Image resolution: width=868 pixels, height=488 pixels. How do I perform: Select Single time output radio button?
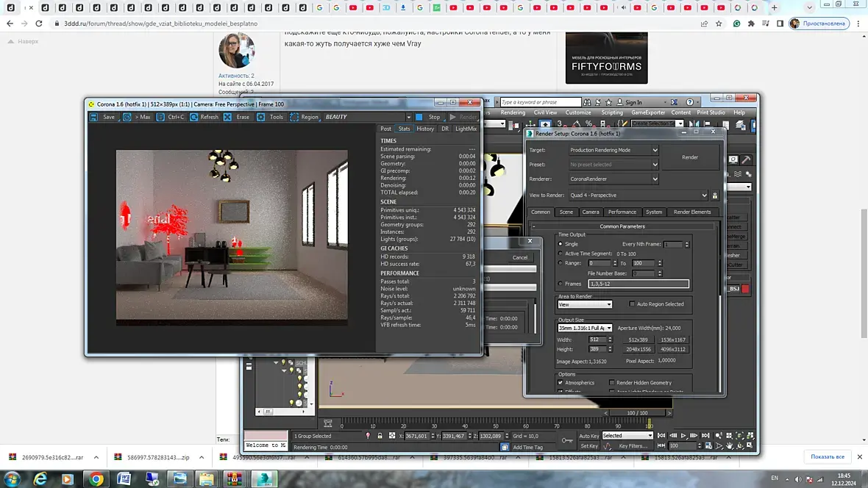click(x=561, y=244)
